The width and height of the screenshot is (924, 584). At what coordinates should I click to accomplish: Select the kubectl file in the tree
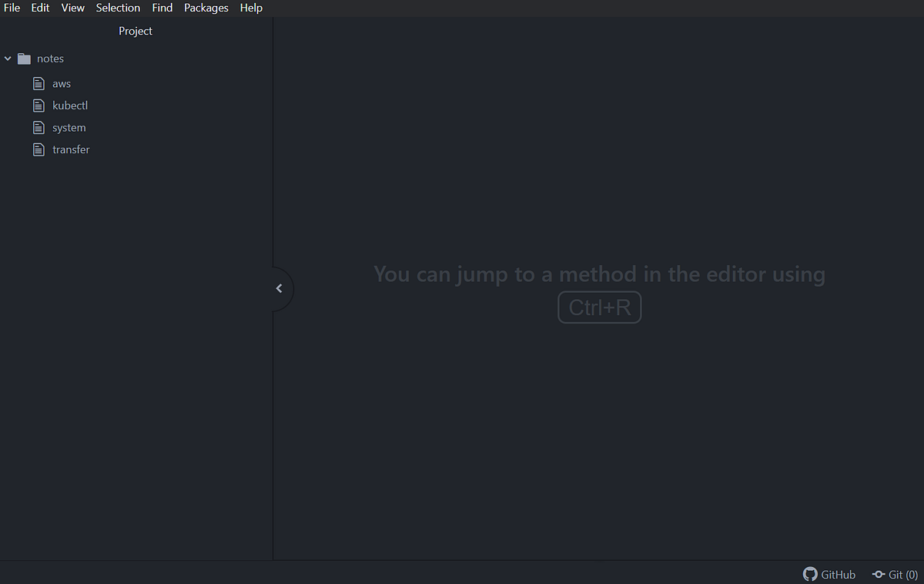pyautogui.click(x=70, y=105)
